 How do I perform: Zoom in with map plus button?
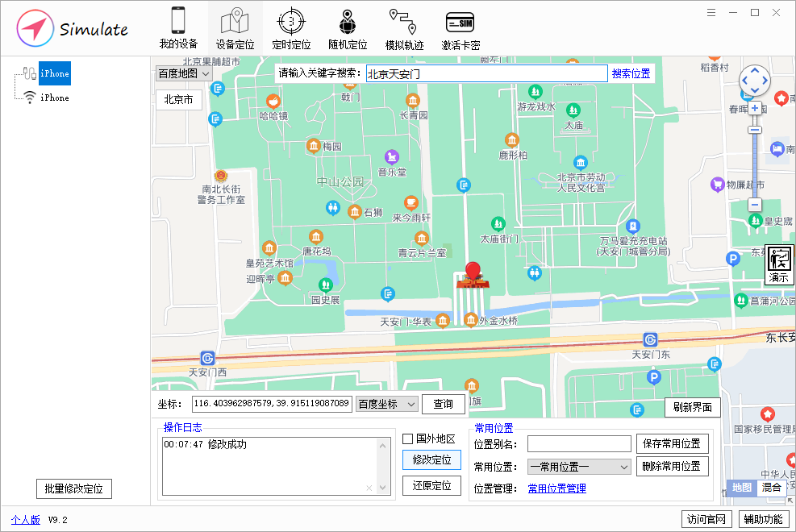pos(755,107)
